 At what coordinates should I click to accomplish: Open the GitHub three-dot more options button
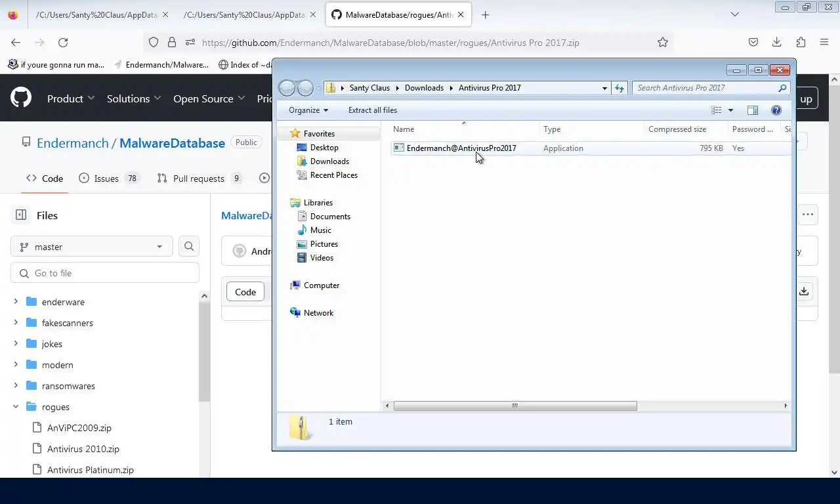(808, 214)
